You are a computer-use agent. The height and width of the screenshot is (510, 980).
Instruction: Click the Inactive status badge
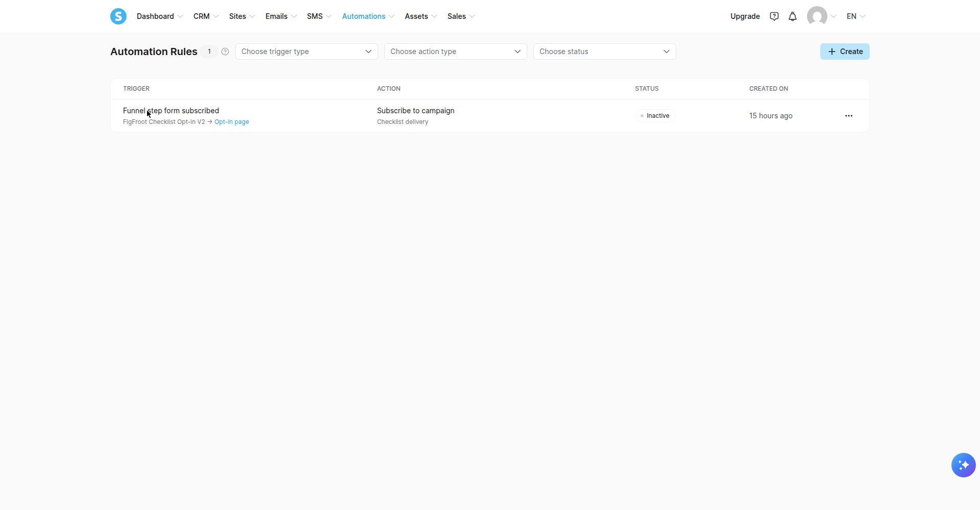click(655, 116)
